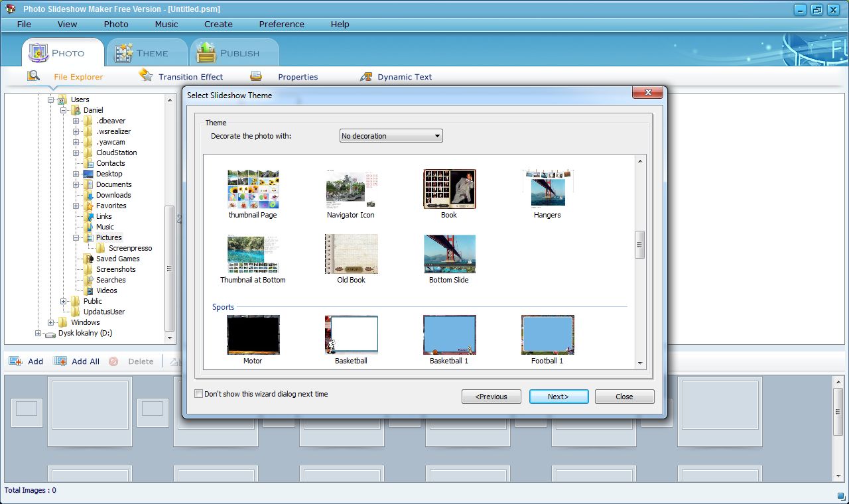Switch to the Publish tab
Screen dimensions: 849x504
pos(235,52)
